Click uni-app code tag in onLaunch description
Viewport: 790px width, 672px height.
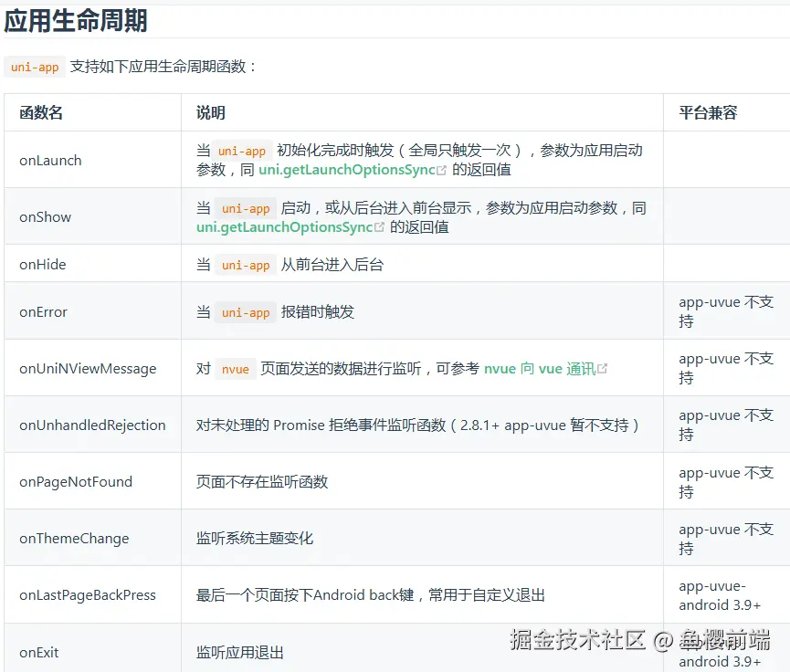coord(242,151)
